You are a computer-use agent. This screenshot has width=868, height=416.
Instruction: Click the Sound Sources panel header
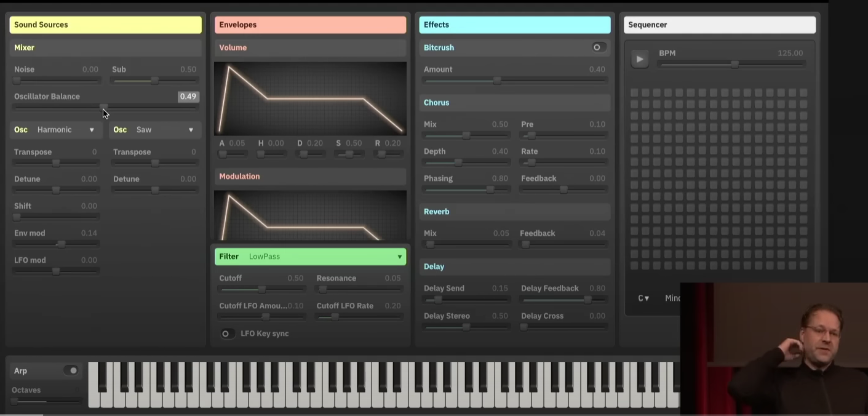[106, 25]
